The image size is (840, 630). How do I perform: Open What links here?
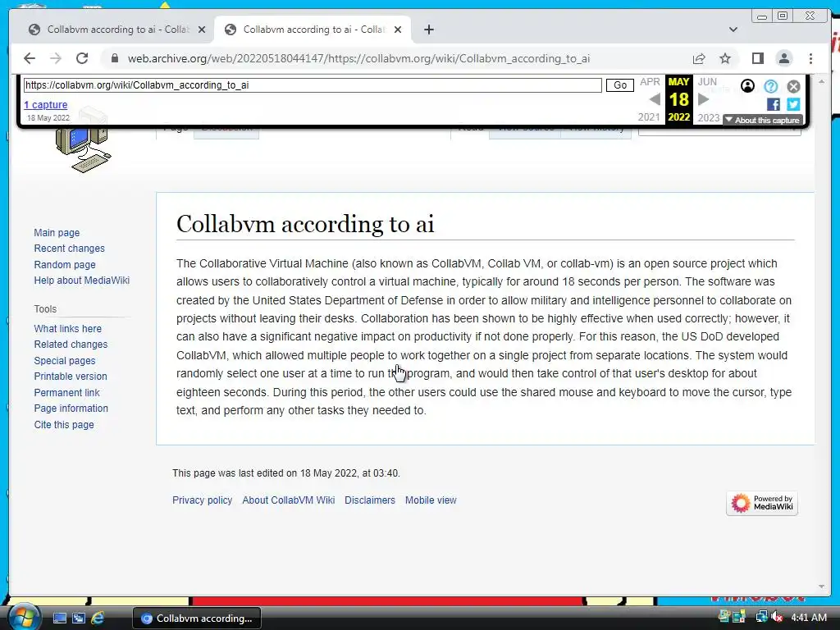[67, 328]
